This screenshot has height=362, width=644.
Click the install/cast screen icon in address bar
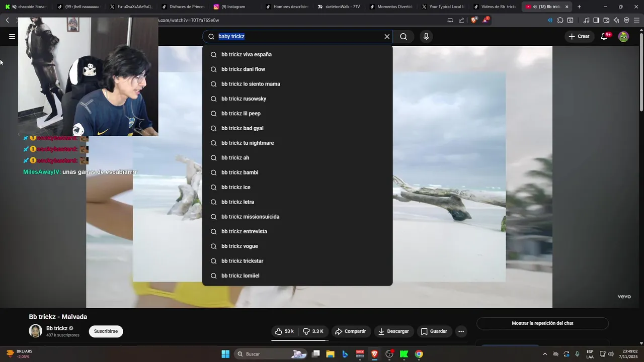[450, 20]
